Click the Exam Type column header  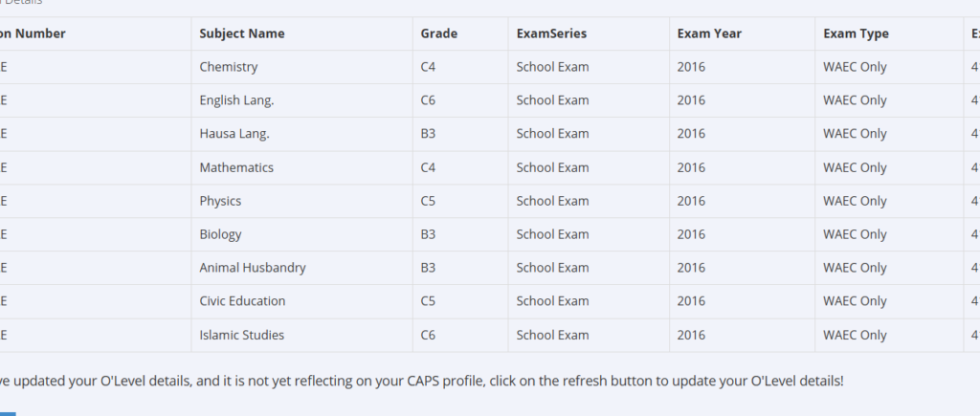tap(856, 33)
